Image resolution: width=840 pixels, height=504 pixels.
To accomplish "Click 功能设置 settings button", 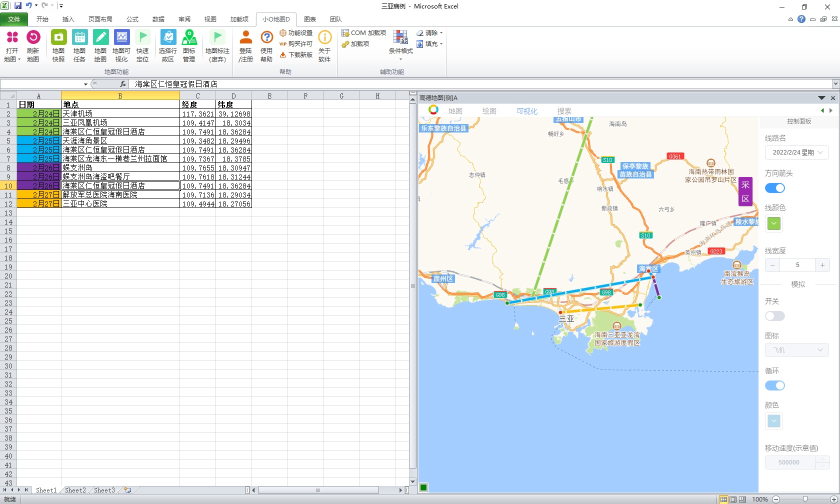I will point(296,33).
